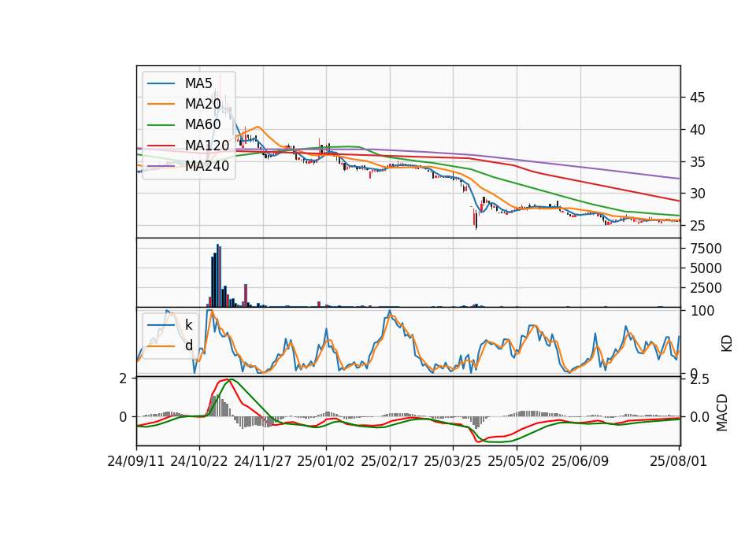Screen dimensions: 756x543
Task: Click the 25/08/01 date axis label
Action: 678,461
